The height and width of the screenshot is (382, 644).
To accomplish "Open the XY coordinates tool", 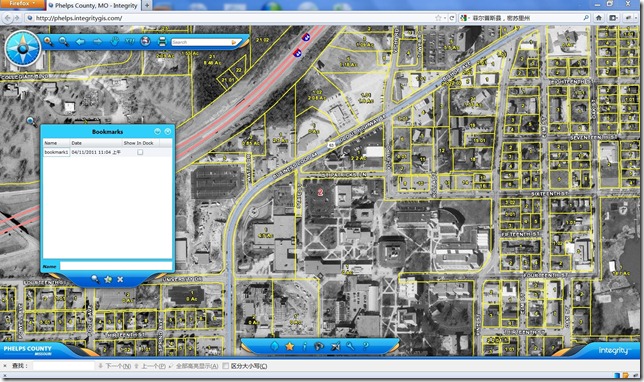I will 130,41.
